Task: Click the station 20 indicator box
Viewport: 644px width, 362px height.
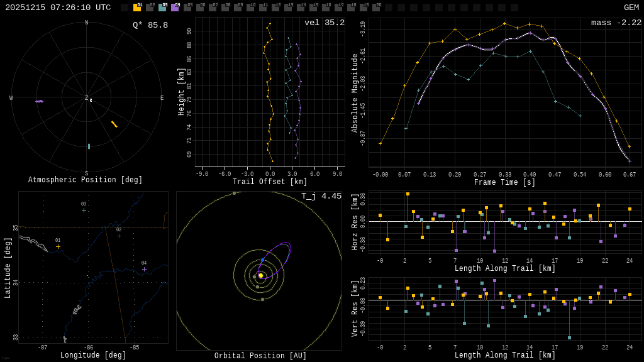Action: pyautogui.click(x=376, y=8)
